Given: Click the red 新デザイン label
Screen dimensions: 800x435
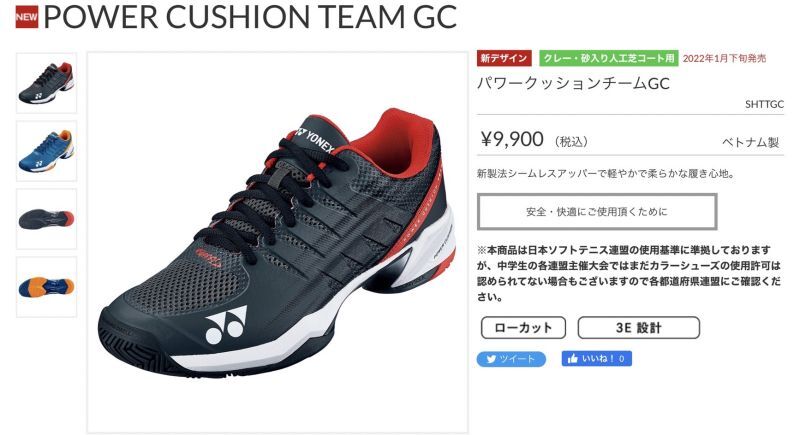Looking at the screenshot, I should (x=504, y=58).
